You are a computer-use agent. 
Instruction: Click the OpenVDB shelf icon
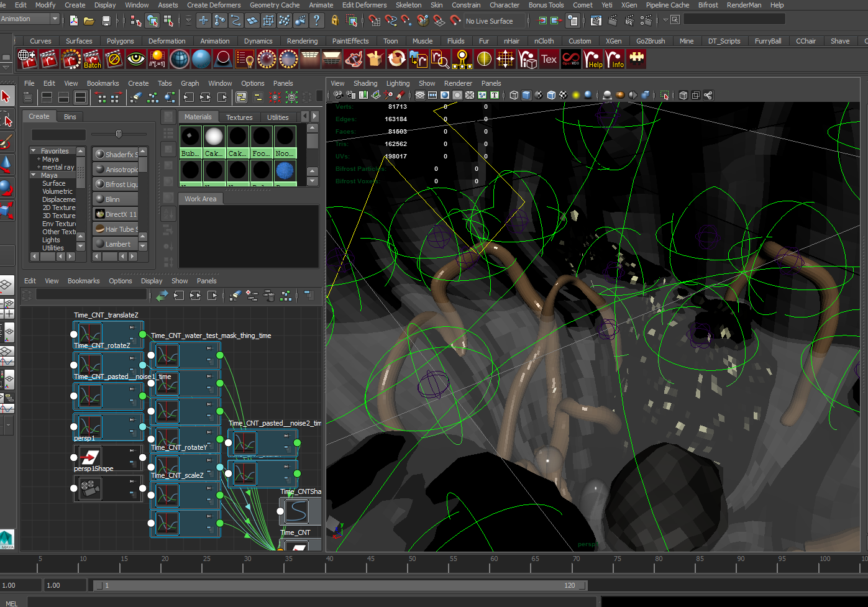[x=570, y=60]
